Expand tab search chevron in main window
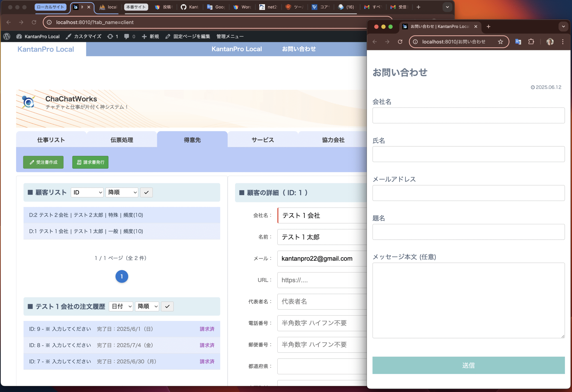The width and height of the screenshot is (572, 392). 447,7
